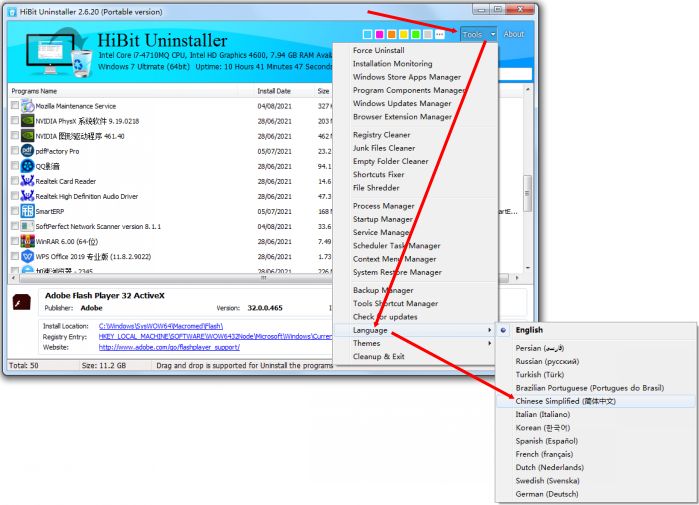Open Shortcuts Fixer
This screenshot has height=505, width=699.
378,174
